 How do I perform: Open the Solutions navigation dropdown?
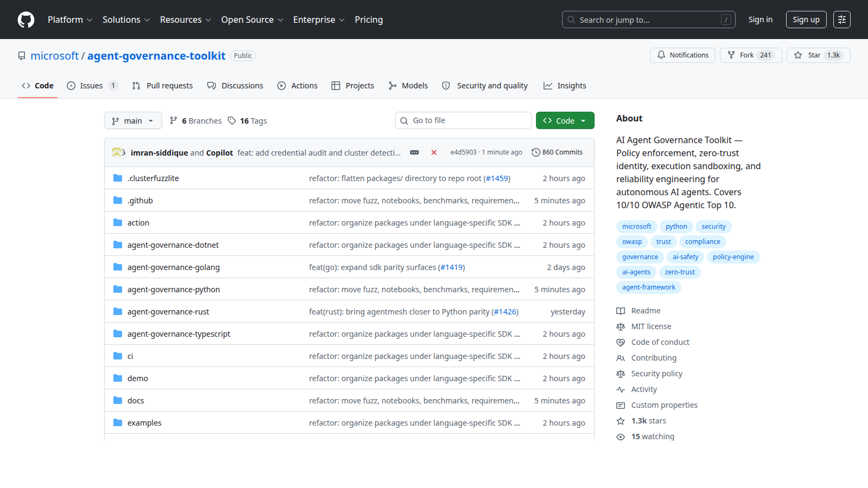[126, 20]
